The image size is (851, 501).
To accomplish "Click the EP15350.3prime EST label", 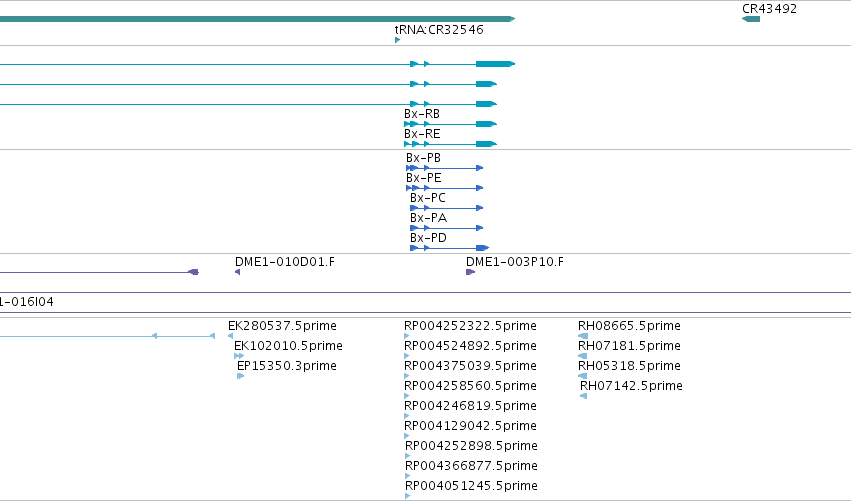I will pyautogui.click(x=287, y=366).
